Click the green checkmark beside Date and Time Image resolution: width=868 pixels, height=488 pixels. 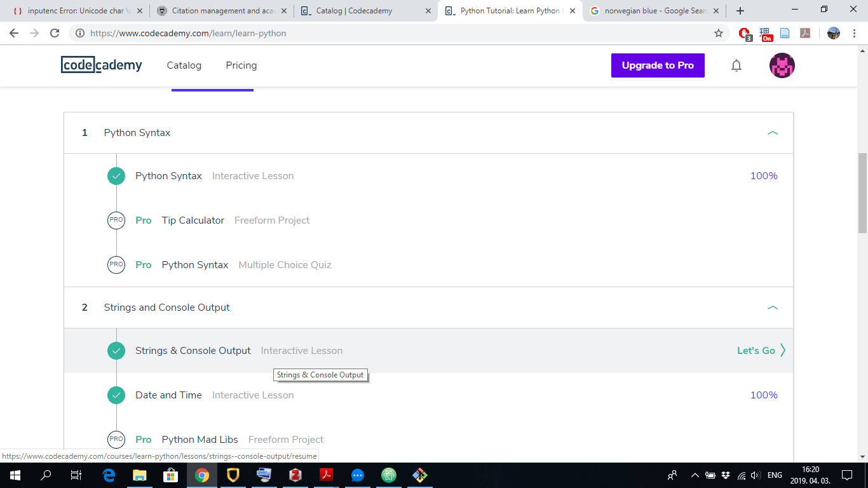pyautogui.click(x=116, y=395)
